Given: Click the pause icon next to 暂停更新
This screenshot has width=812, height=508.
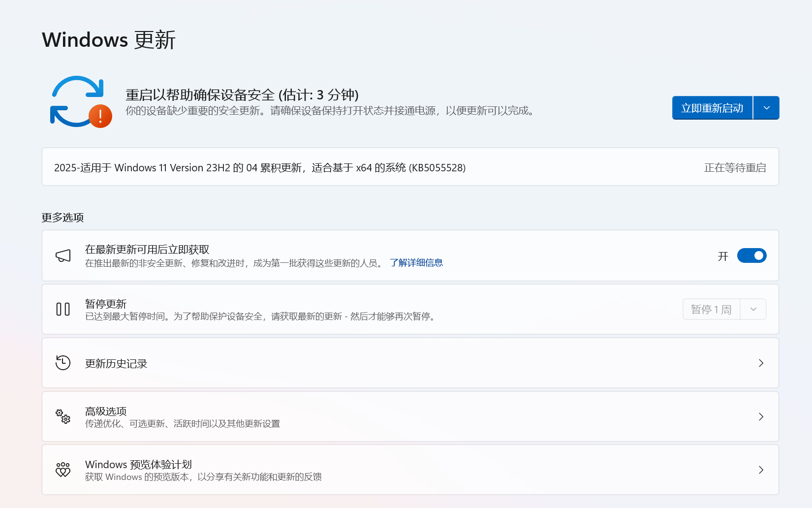Looking at the screenshot, I should [x=63, y=309].
